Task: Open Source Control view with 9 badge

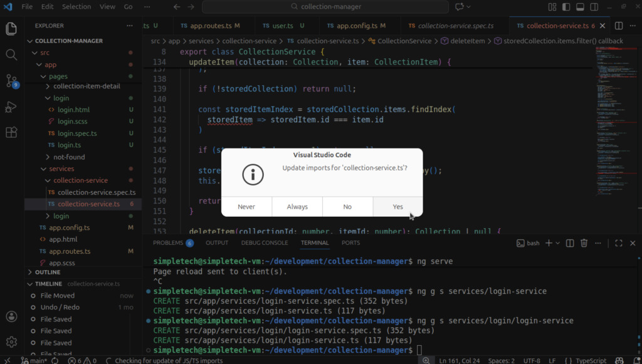Action: tap(11, 81)
